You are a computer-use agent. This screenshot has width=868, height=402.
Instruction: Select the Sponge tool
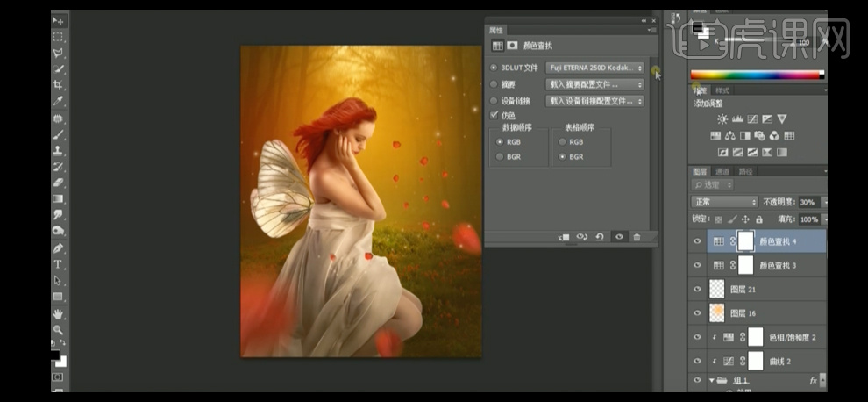58,231
